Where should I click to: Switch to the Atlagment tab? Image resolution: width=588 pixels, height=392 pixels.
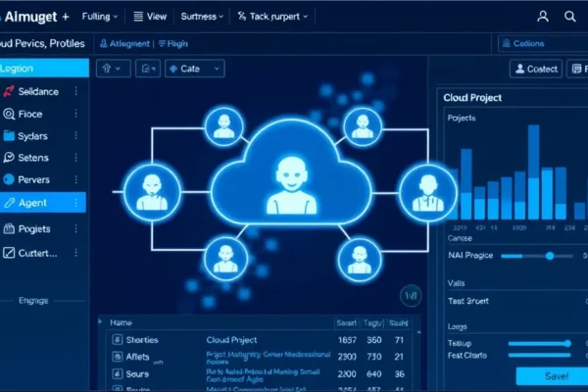click(124, 44)
